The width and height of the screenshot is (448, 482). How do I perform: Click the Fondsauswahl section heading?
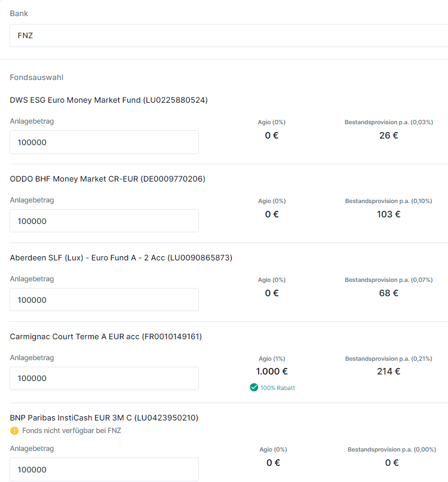point(36,78)
